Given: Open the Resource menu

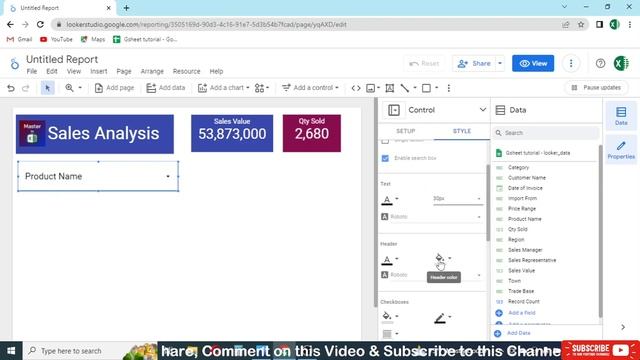Looking at the screenshot, I should pos(187,71).
